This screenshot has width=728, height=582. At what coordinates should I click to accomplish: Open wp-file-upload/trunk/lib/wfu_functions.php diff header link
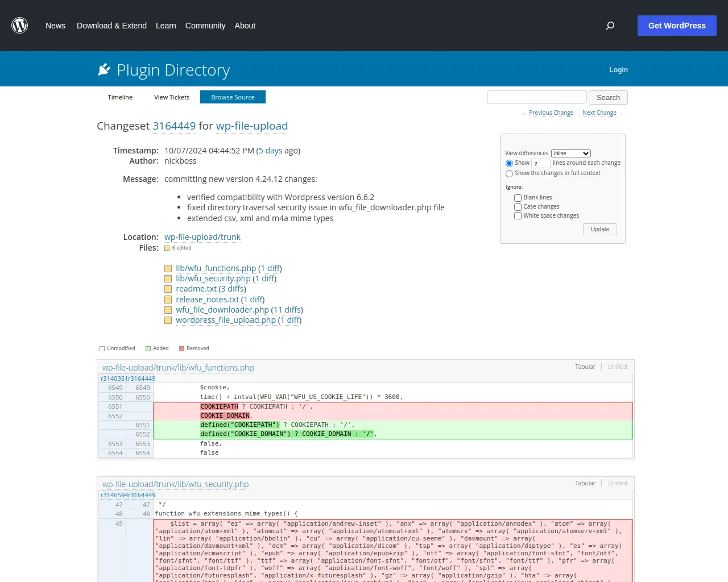[178, 368]
